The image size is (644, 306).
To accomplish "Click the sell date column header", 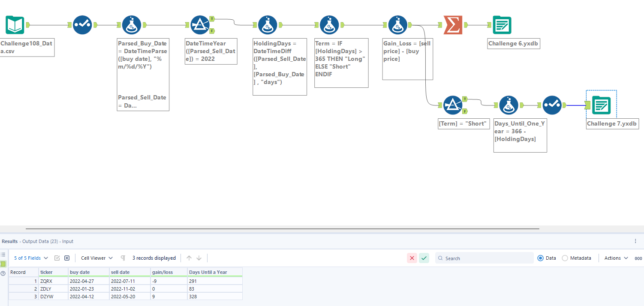I will (x=130, y=272).
